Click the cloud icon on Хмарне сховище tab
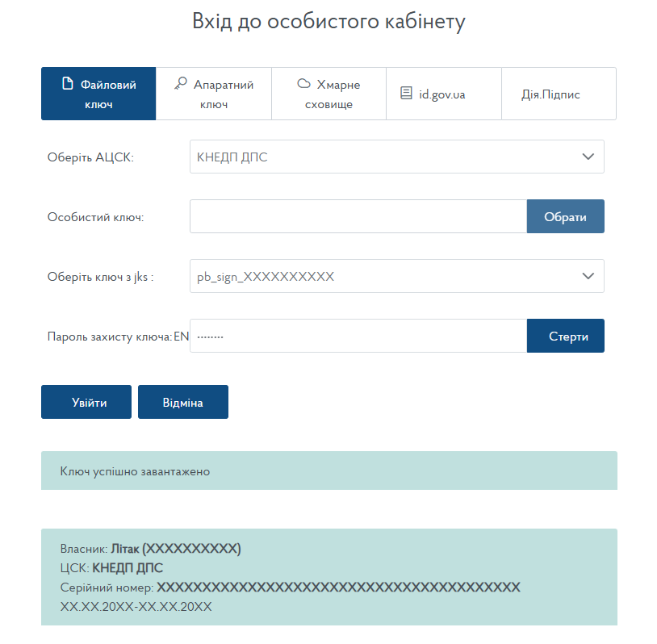Image resolution: width=657 pixels, height=644 pixels. point(304,84)
